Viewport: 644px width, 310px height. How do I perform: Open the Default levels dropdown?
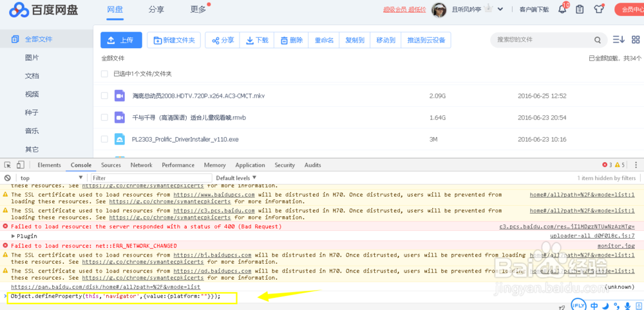(x=236, y=178)
